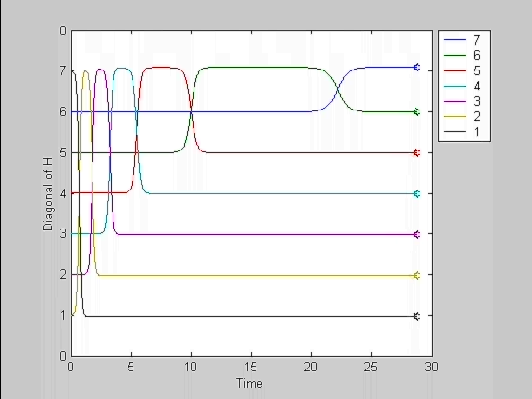Select legend entry 1 black line

click(462, 131)
